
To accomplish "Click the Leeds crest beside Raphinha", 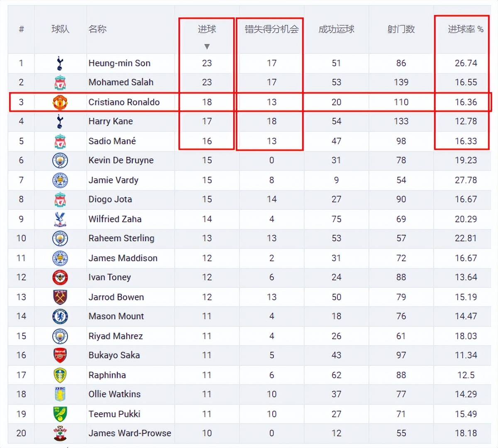I will [x=60, y=375].
